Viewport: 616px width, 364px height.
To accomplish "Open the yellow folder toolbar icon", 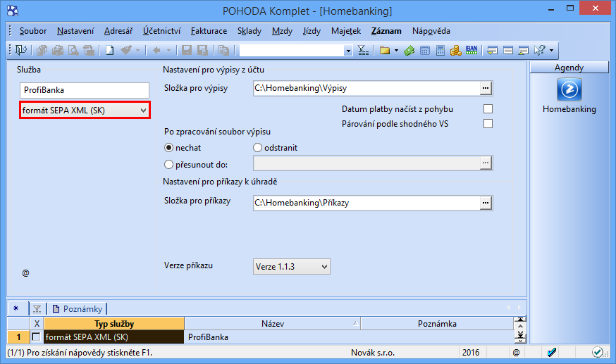I will pos(385,50).
